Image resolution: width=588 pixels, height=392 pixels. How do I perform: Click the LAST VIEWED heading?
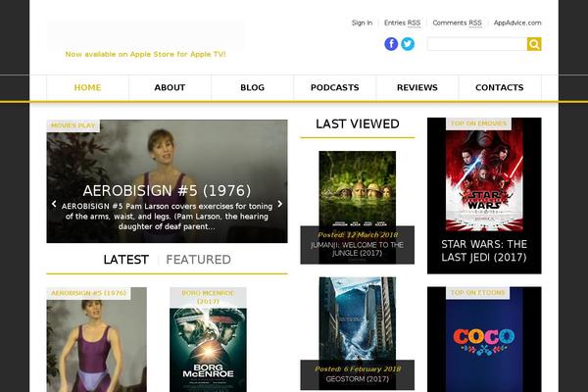click(x=358, y=123)
